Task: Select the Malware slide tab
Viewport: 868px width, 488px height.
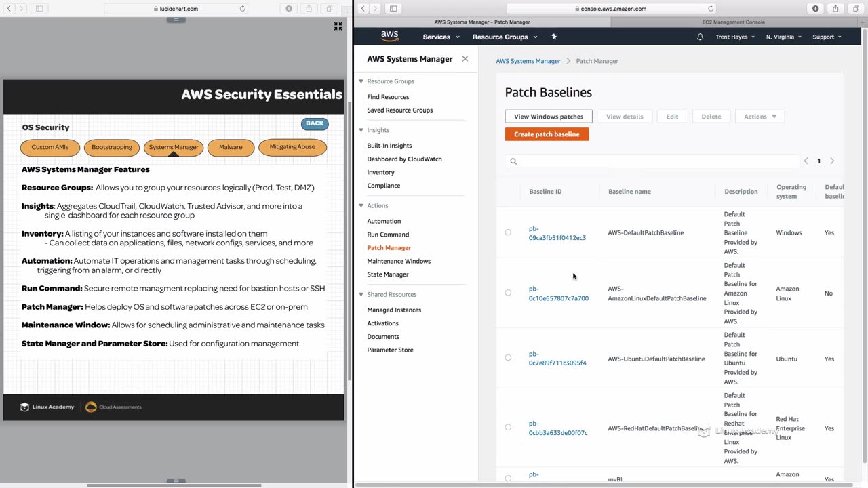Action: click(x=231, y=147)
